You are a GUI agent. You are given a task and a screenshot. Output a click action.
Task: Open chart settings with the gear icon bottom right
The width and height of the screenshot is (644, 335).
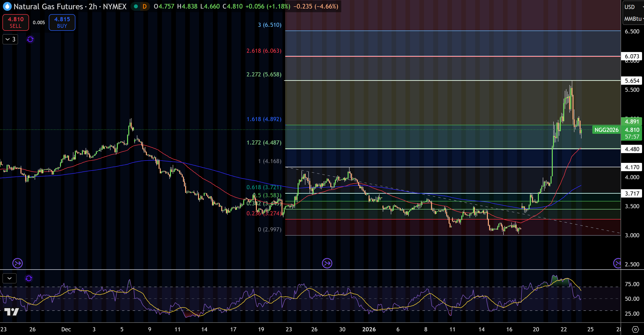pos(635,330)
